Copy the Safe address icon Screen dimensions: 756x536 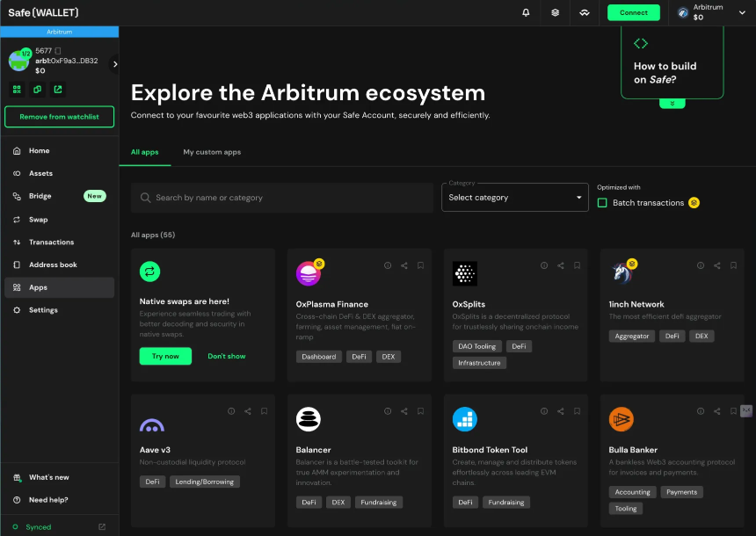coord(37,89)
